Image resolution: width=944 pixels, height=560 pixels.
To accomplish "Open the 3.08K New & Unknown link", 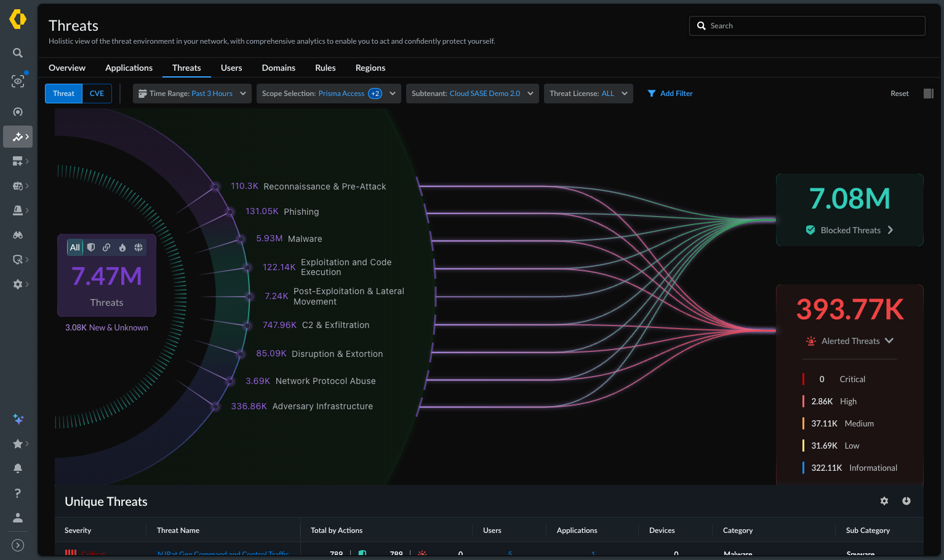I will (106, 327).
